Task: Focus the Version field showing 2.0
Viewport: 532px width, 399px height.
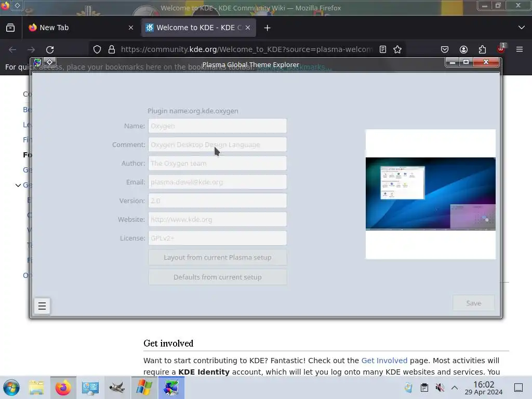Action: (218, 201)
